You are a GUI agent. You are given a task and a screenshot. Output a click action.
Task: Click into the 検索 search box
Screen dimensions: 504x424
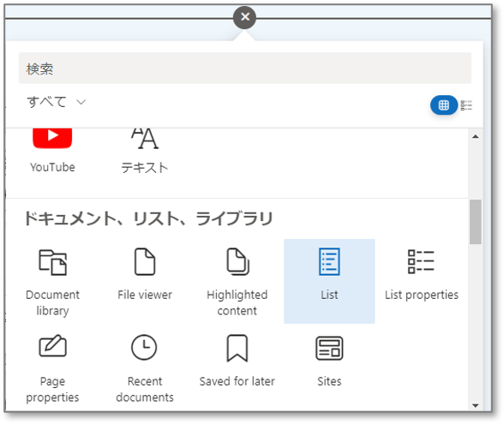245,69
